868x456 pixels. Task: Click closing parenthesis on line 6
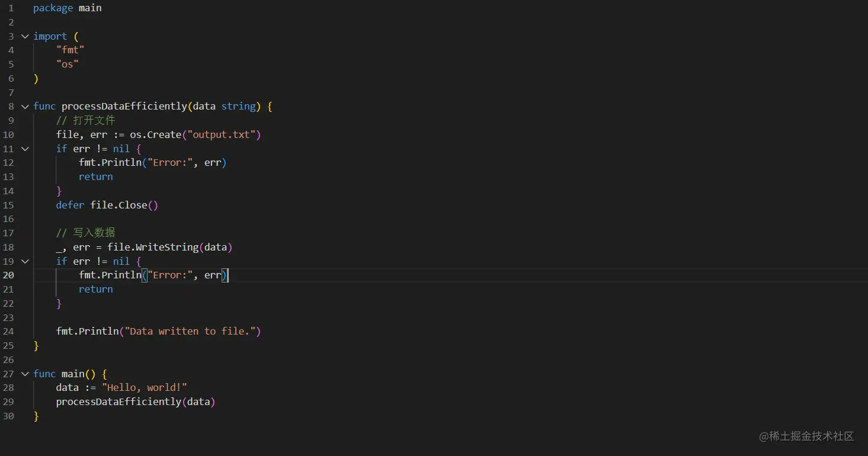point(36,78)
